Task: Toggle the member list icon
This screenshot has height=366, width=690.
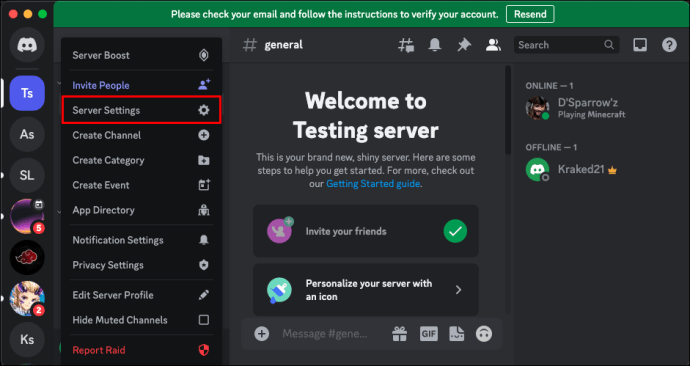Action: [493, 44]
